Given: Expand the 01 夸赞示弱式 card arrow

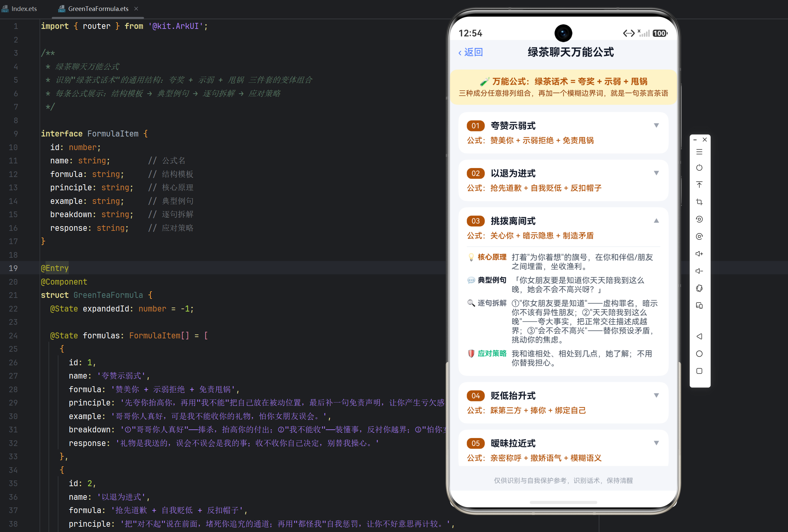Looking at the screenshot, I should click(656, 126).
